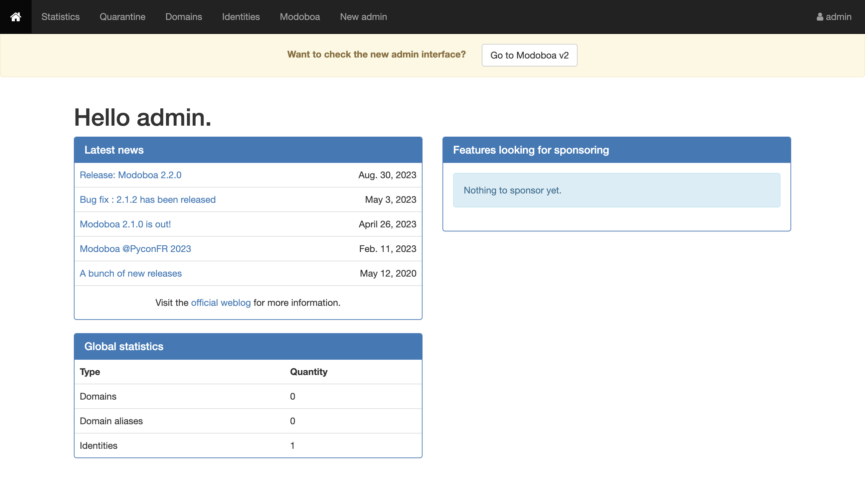Image resolution: width=865 pixels, height=504 pixels.
Task: Click the home icon in navbar
Action: coord(16,17)
